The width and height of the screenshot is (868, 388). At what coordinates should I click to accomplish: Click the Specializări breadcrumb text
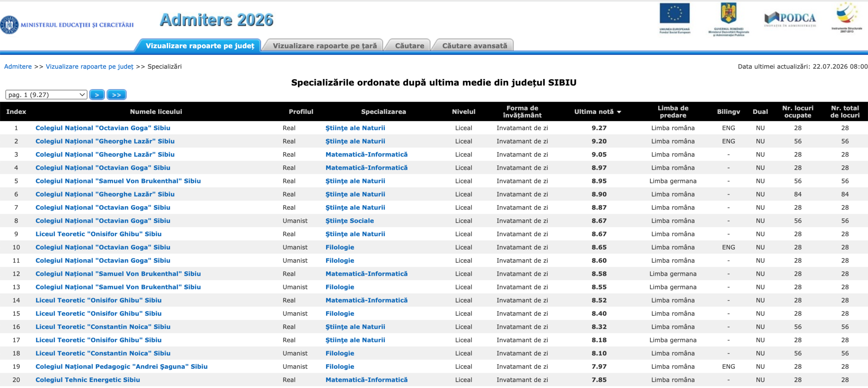[x=164, y=67]
